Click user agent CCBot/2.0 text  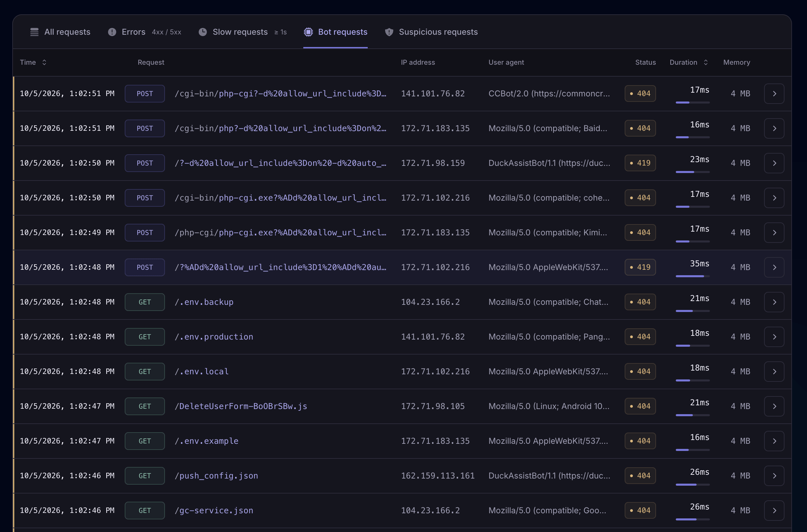(549, 94)
